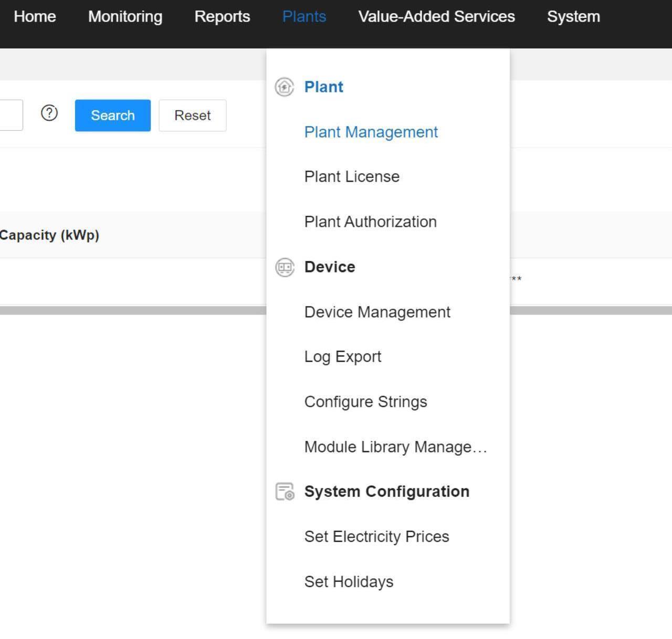672x639 pixels.
Task: Open the Reports menu
Action: click(222, 17)
